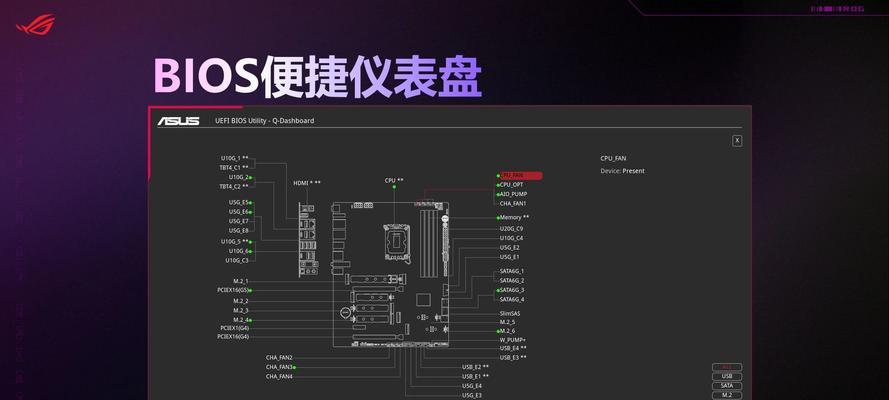Select the AIO_PUMP header
This screenshot has width=889, height=400.
[513, 194]
